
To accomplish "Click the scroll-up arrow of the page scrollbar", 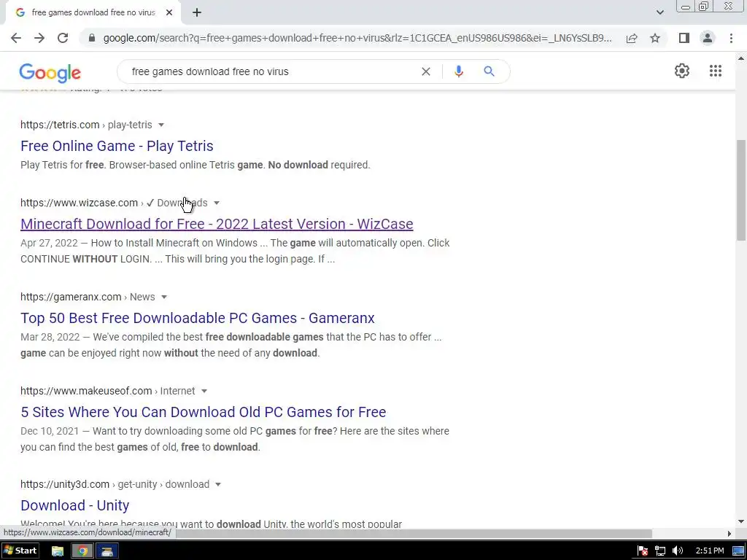I will (741, 58).
